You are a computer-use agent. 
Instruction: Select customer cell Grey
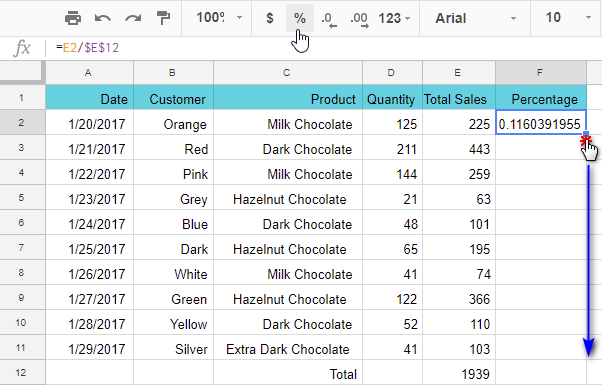(x=173, y=197)
